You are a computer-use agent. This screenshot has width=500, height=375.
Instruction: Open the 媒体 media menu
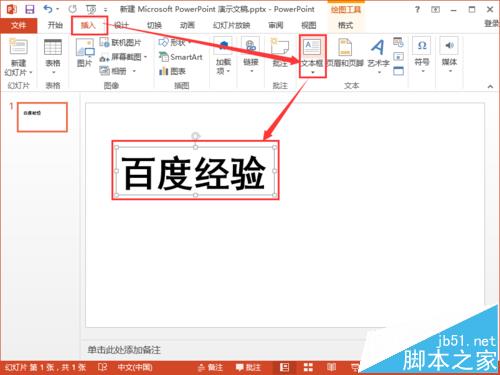[449, 55]
